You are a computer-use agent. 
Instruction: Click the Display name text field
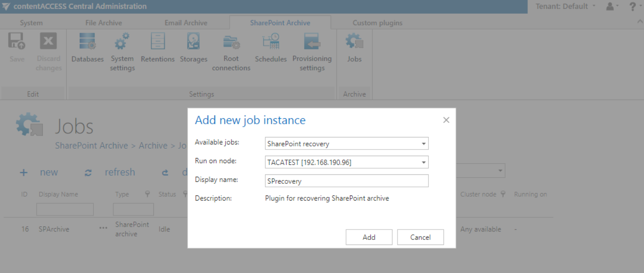pos(347,180)
